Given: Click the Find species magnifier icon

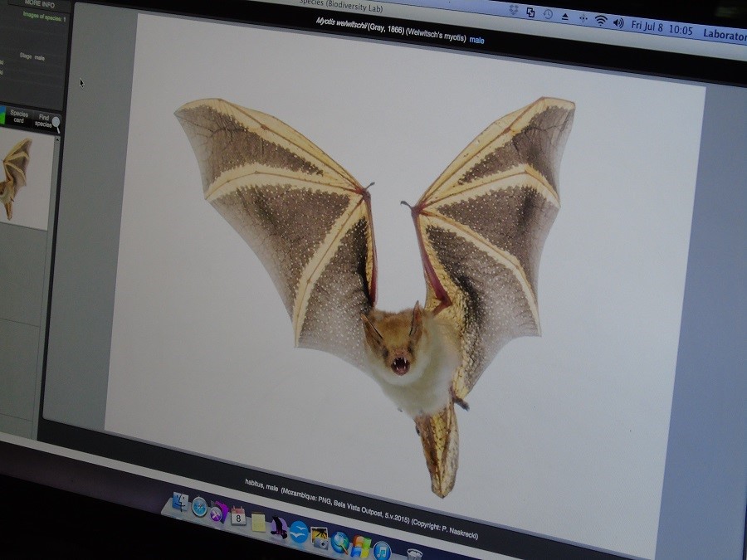Looking at the screenshot, I should (56, 124).
